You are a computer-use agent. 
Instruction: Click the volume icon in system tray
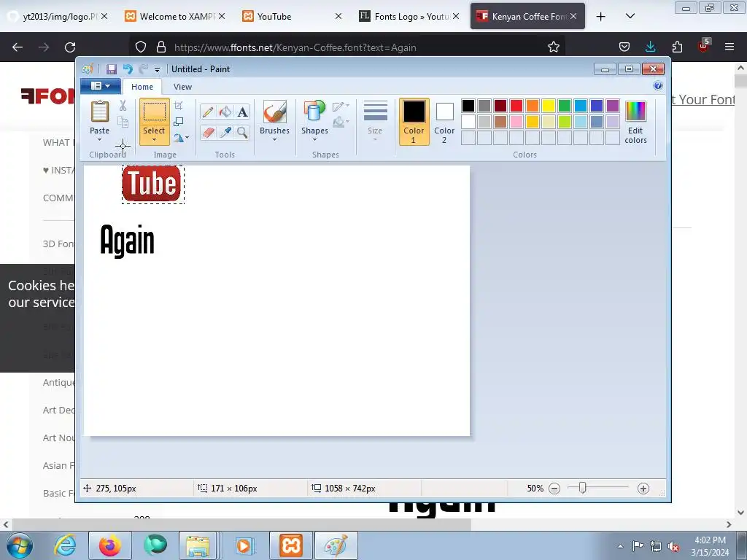pos(673,546)
